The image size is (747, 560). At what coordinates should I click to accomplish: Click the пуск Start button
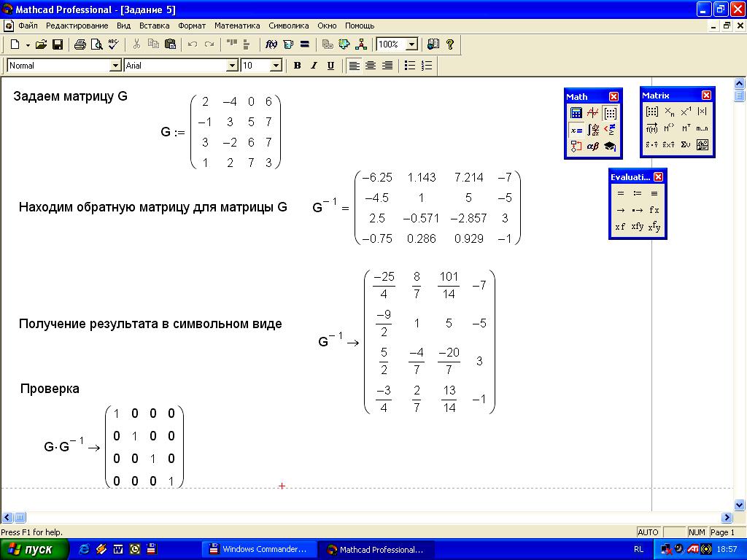(x=34, y=550)
